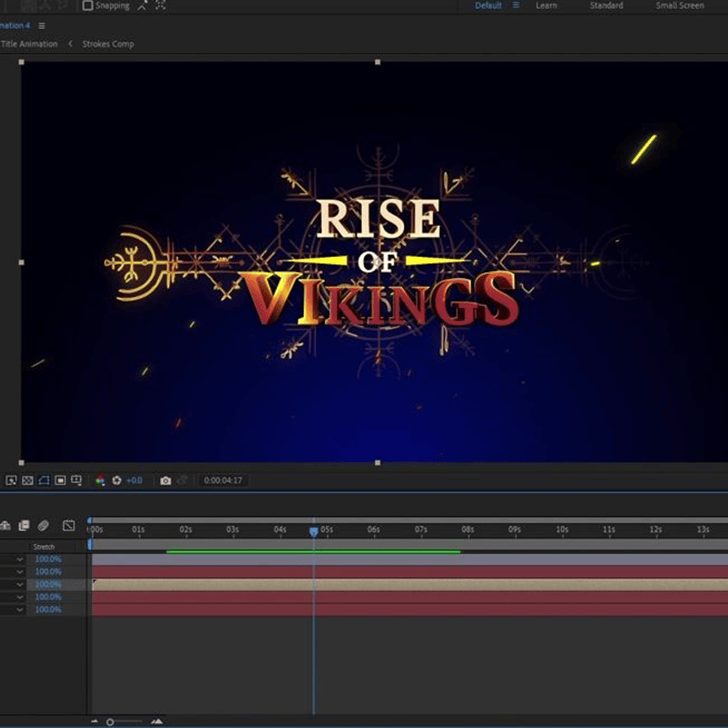Switch to the Small Screen workspace
728x728 pixels.
680,5
